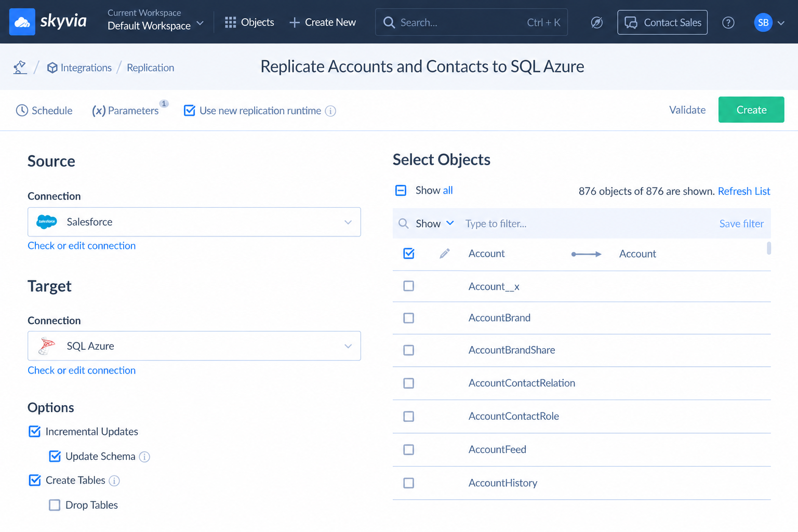The image size is (798, 532).
Task: Click the pencil edit icon for Account row
Action: click(445, 254)
